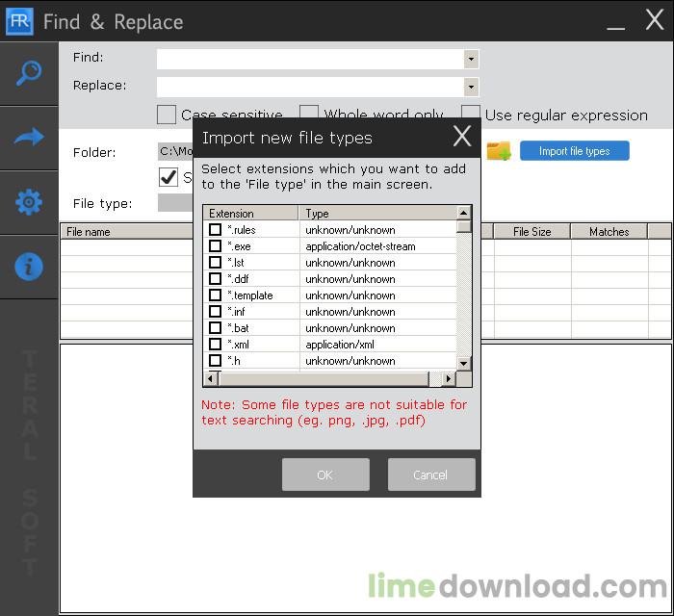Click the FR application logo icon
The image size is (674, 616).
pyautogui.click(x=19, y=21)
